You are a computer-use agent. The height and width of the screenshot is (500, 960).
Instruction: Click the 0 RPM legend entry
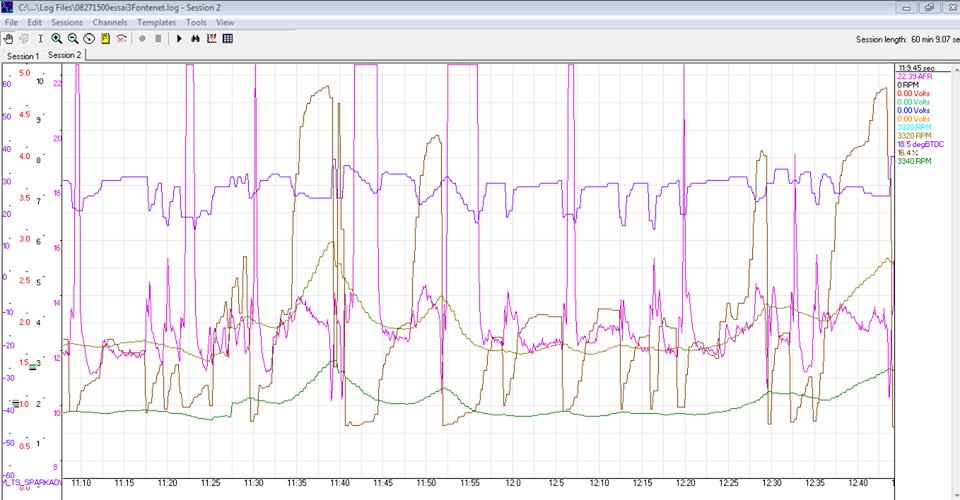908,85
